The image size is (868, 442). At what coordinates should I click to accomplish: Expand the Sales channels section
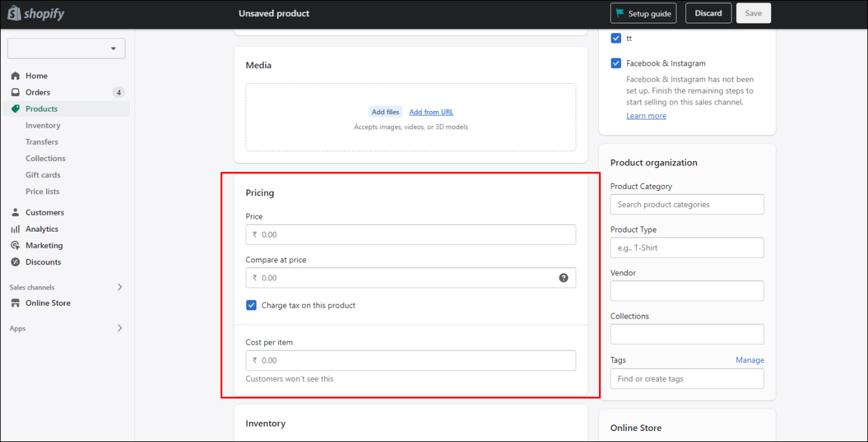pos(120,287)
